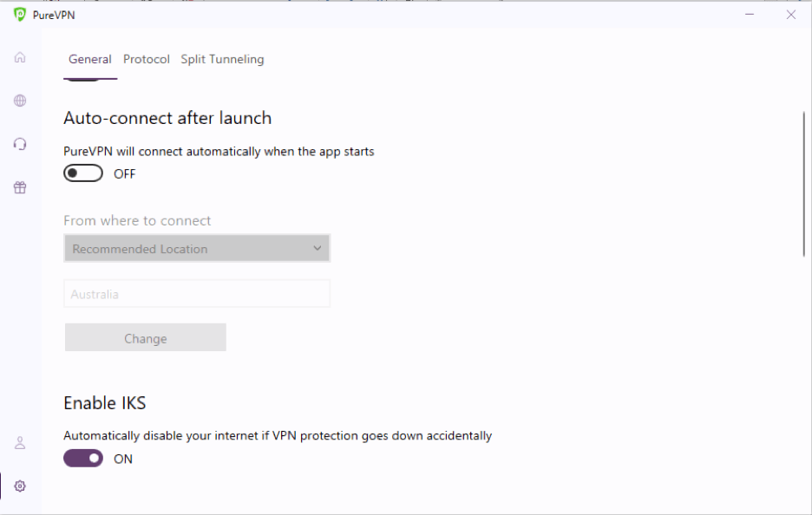Close the PureVPN window

click(791, 15)
